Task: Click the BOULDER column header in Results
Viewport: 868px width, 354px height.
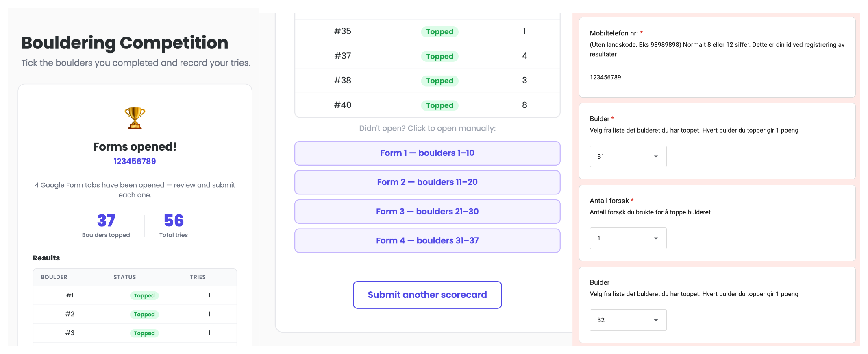Action: coord(54,277)
